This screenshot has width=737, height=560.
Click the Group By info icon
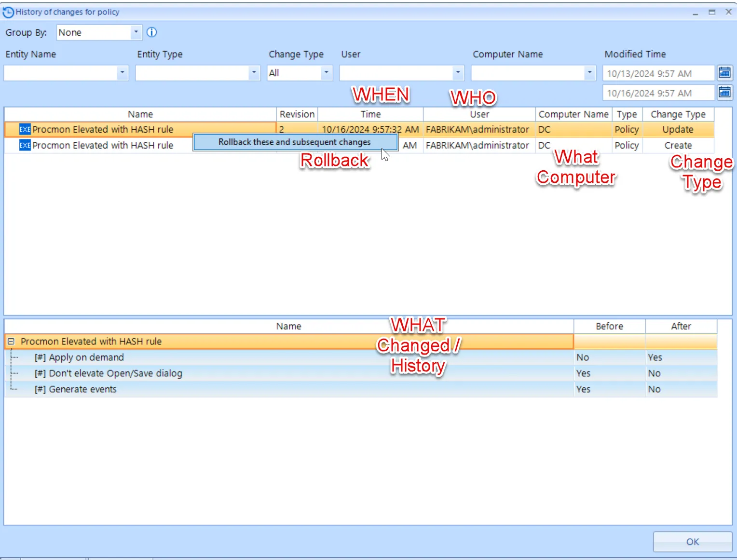151,32
